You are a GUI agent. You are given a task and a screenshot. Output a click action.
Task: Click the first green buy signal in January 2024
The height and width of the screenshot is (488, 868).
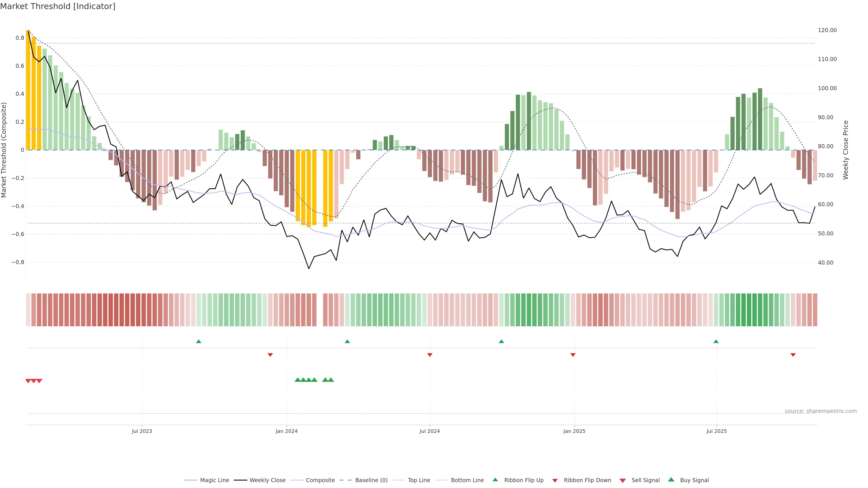click(297, 380)
